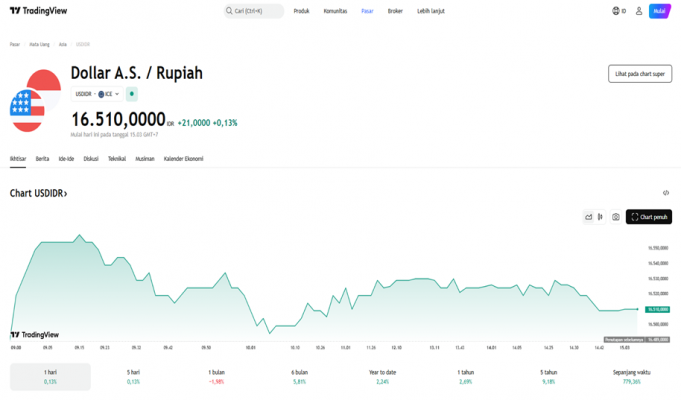Click the Lihat pada chart super button

click(x=640, y=74)
